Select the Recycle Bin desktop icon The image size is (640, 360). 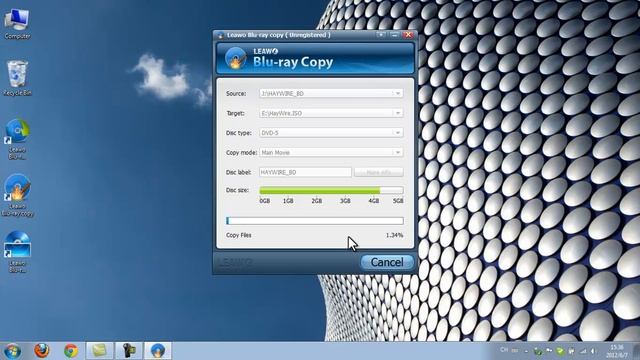(17, 78)
